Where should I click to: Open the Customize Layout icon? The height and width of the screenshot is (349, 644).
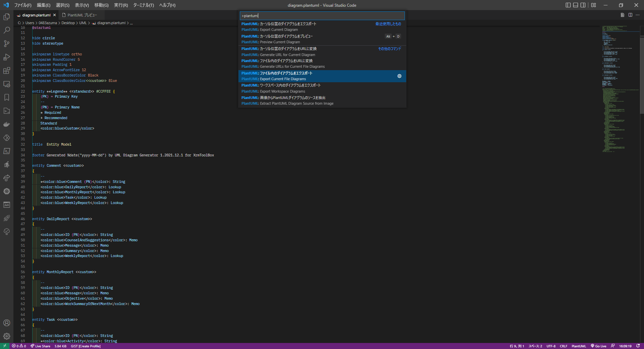[594, 5]
